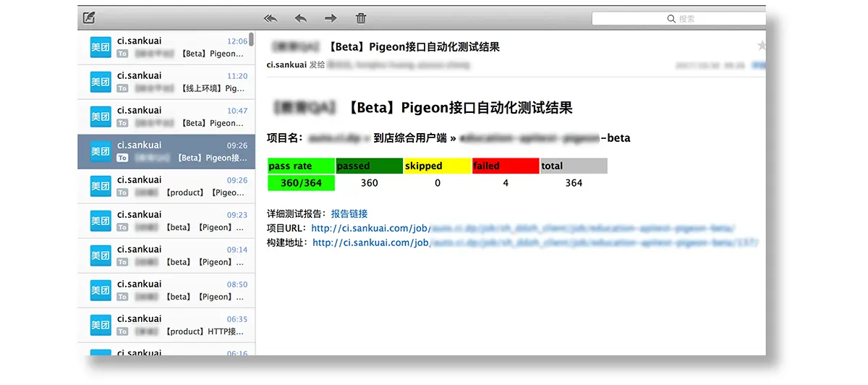Select the highlighted 09:26 【Beta】Pigeon接 email
Viewport: 868px width, 385px height.
(x=166, y=151)
